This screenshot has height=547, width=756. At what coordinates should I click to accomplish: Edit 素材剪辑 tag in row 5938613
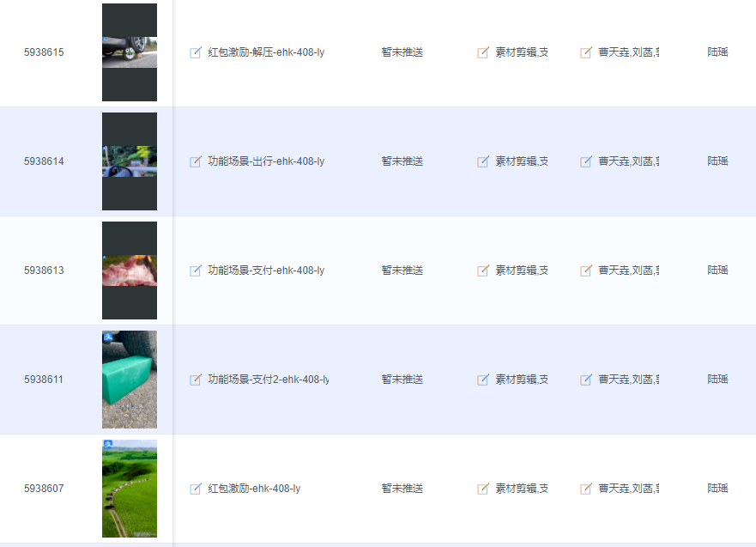482,270
